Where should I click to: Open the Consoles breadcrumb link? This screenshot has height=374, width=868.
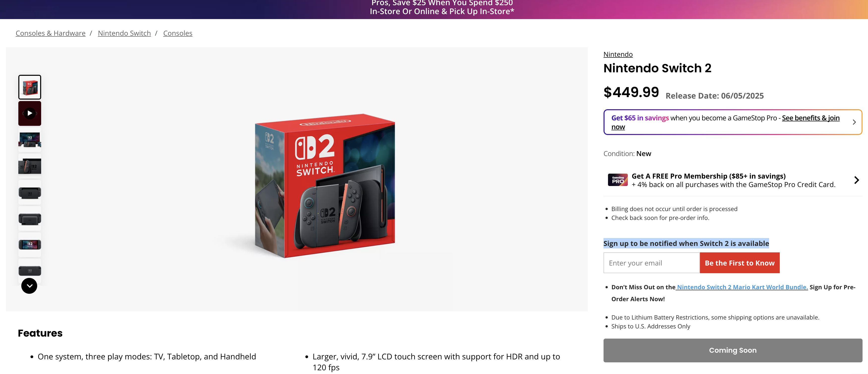pyautogui.click(x=177, y=33)
